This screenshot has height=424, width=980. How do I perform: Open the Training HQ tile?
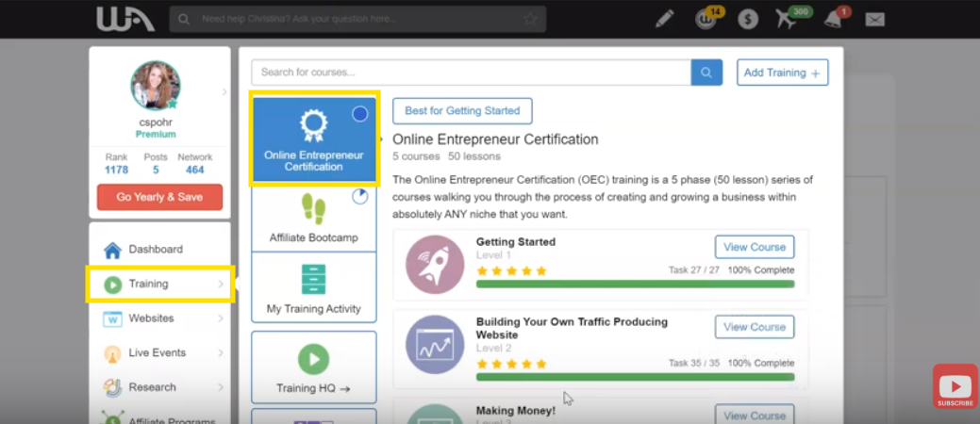(x=314, y=367)
